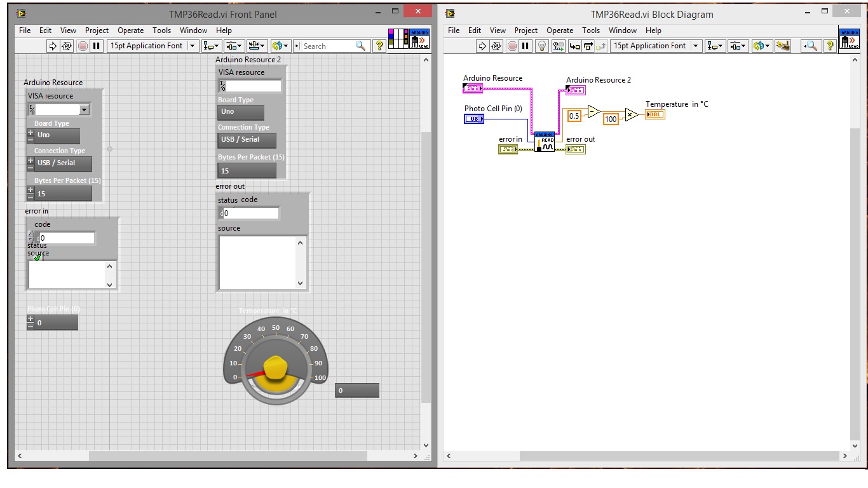Select the error in cluster terminal
The height and width of the screenshot is (488, 868).
(x=508, y=149)
